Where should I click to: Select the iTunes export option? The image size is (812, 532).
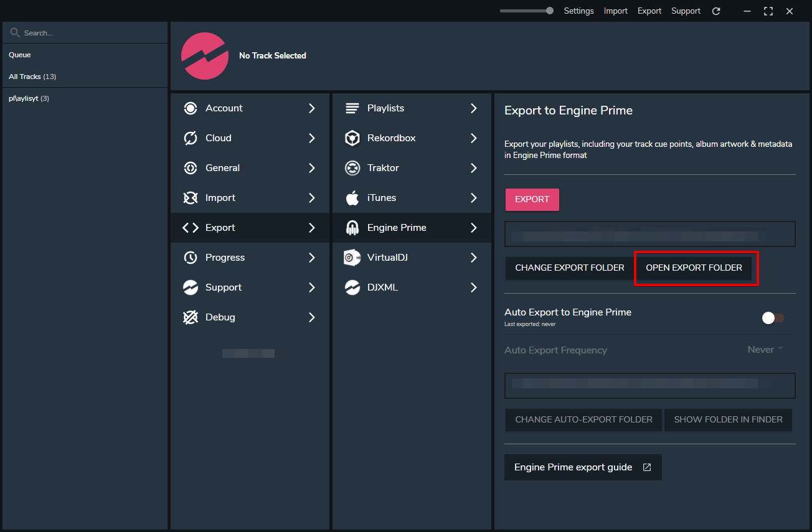point(412,198)
